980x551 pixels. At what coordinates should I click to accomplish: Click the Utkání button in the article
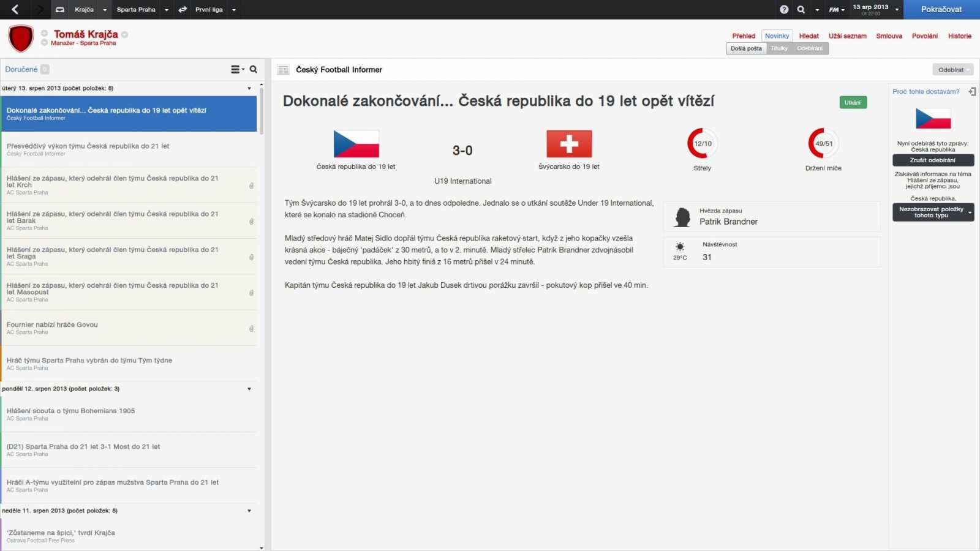854,102
